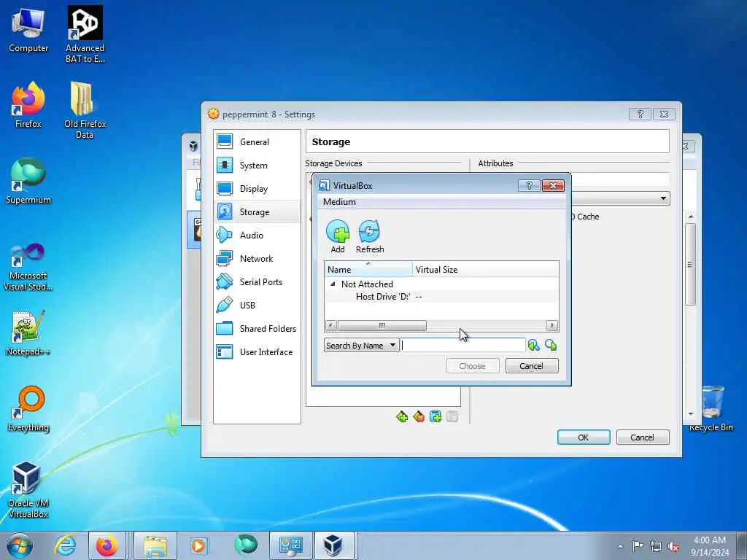Open the USB settings category

[x=258, y=306]
